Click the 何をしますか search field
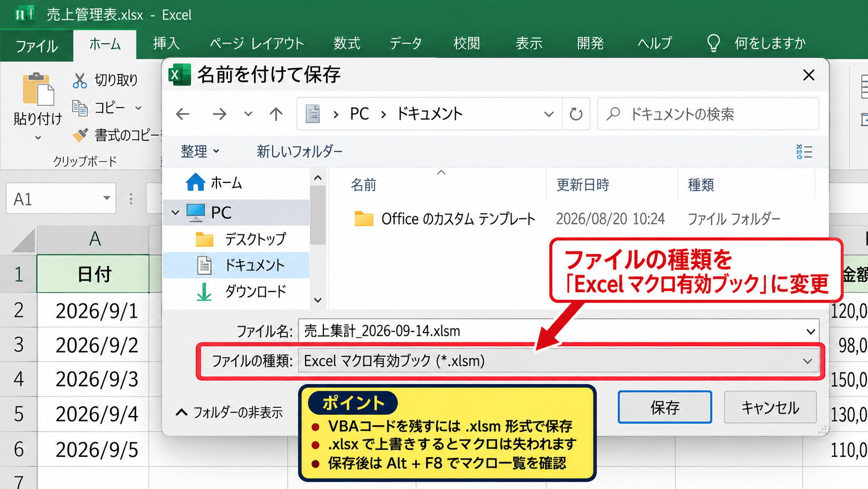Screen dimensions: 868x489 click(770, 43)
